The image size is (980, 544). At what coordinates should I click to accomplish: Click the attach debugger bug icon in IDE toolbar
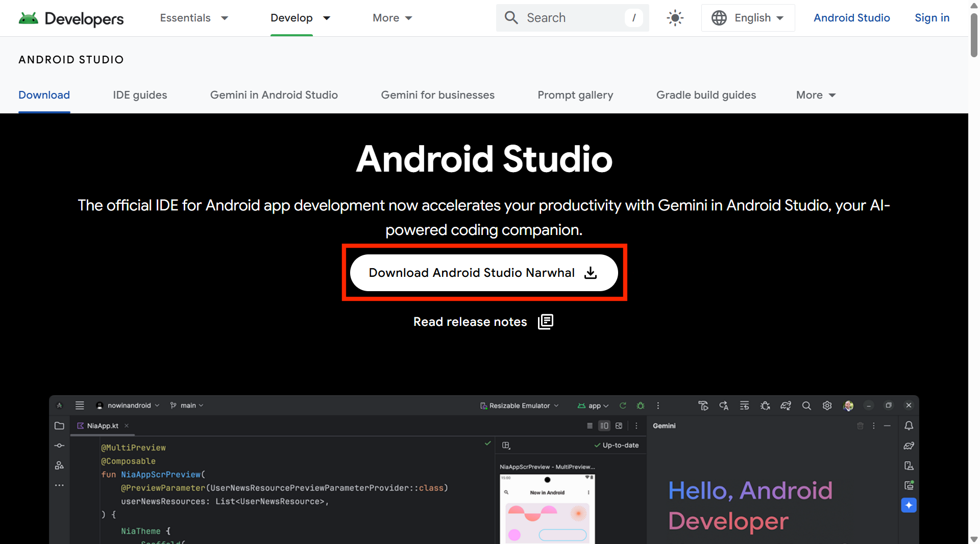coord(765,406)
